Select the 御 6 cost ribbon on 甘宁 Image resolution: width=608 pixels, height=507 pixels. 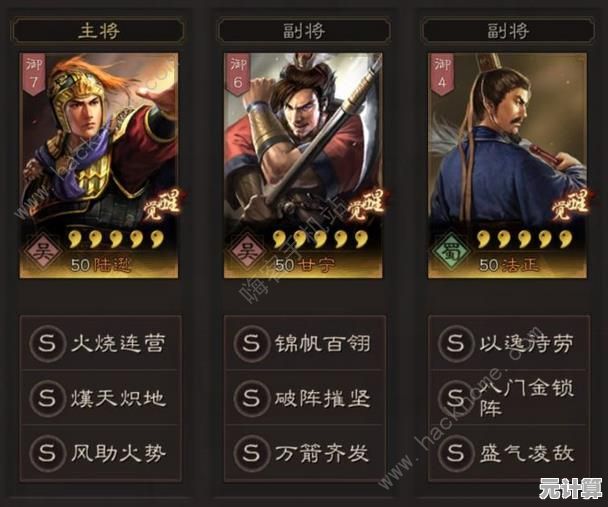pyautogui.click(x=238, y=74)
